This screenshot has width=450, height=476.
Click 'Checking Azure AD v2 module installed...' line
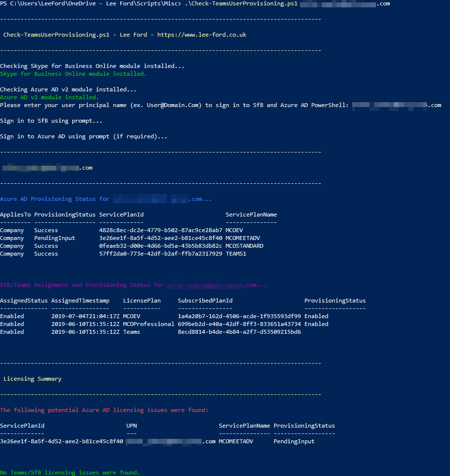point(68,89)
